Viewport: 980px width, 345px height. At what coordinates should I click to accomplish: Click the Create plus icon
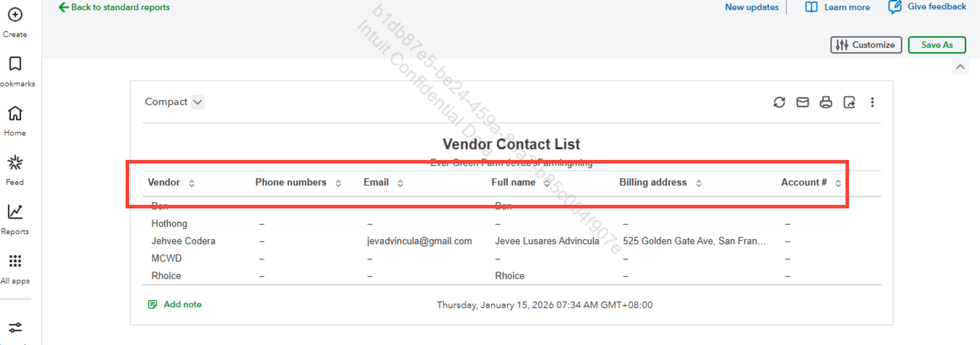[x=15, y=15]
